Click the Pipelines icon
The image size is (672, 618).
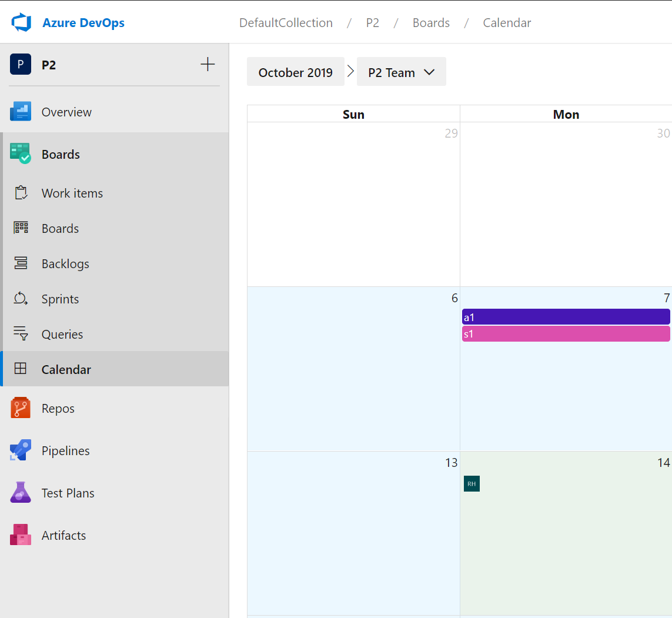[22, 450]
